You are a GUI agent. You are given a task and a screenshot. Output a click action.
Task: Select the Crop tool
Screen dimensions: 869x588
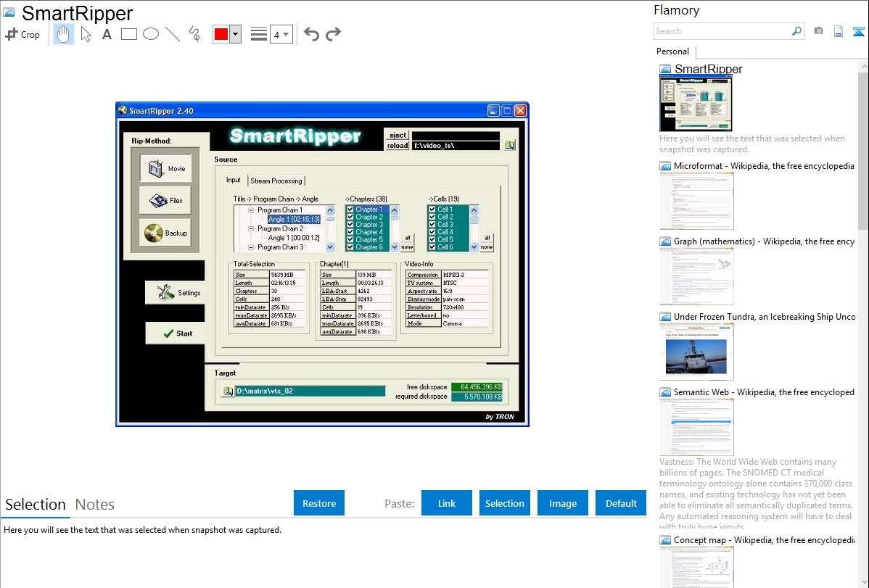pyautogui.click(x=22, y=34)
